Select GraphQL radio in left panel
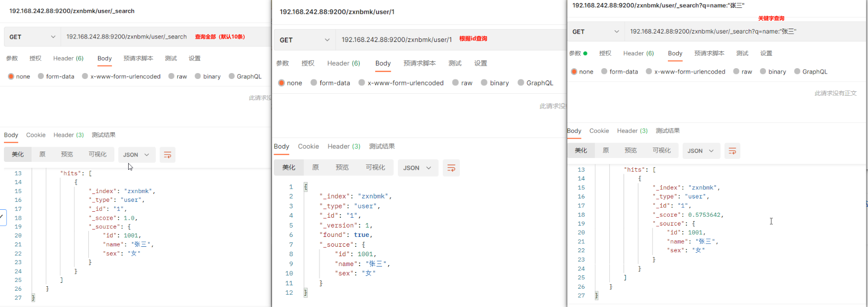Viewport: 868px width, 307px height. pyautogui.click(x=232, y=77)
